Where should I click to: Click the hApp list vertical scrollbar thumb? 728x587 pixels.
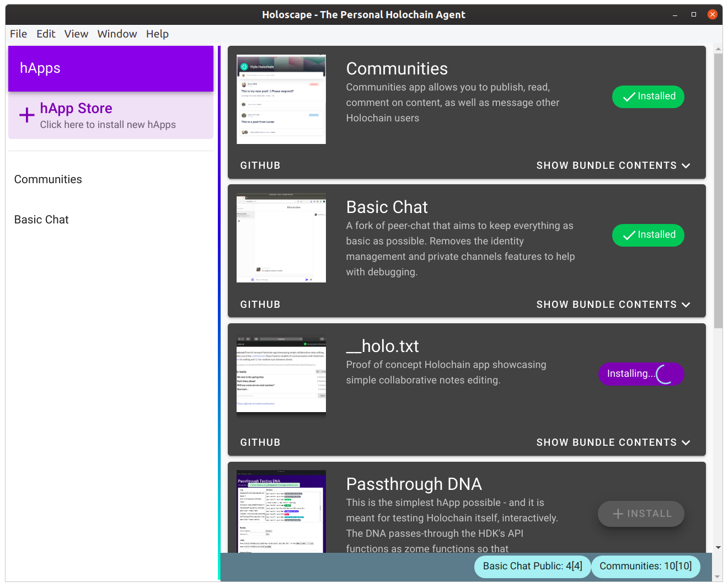pos(718,191)
